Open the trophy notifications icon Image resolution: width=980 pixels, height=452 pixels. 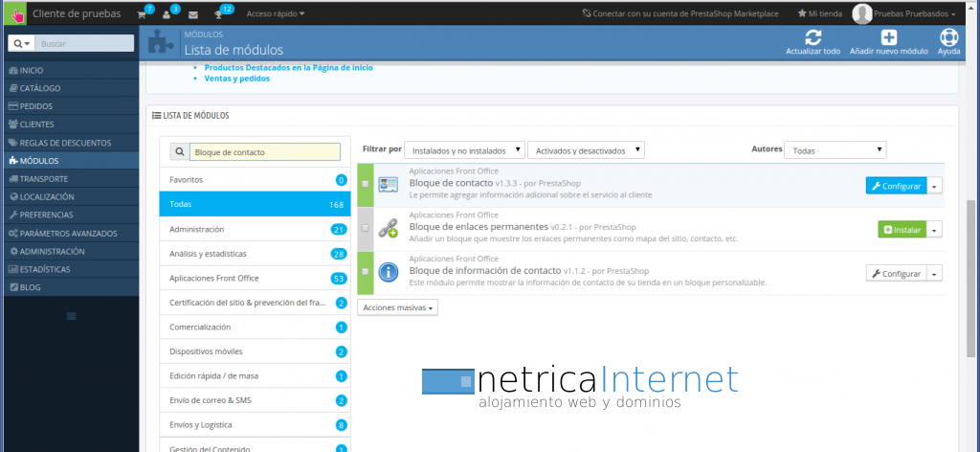pyautogui.click(x=218, y=14)
